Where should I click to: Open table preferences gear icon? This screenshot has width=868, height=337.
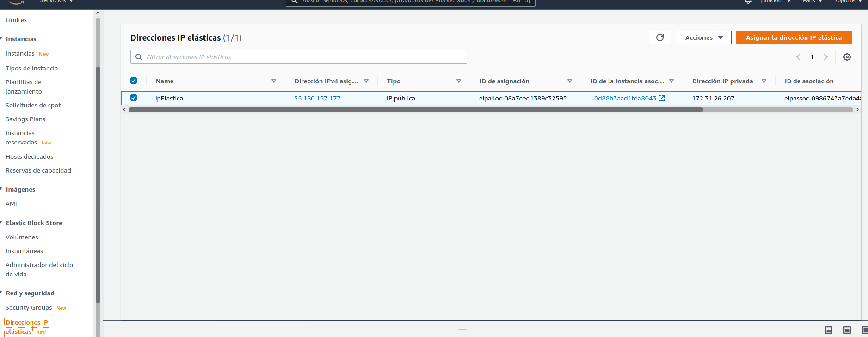pos(847,57)
